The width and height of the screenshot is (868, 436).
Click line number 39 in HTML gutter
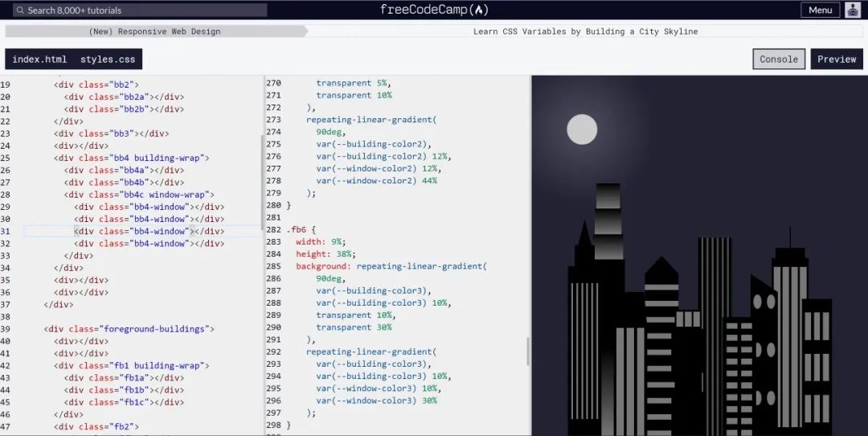(x=5, y=329)
